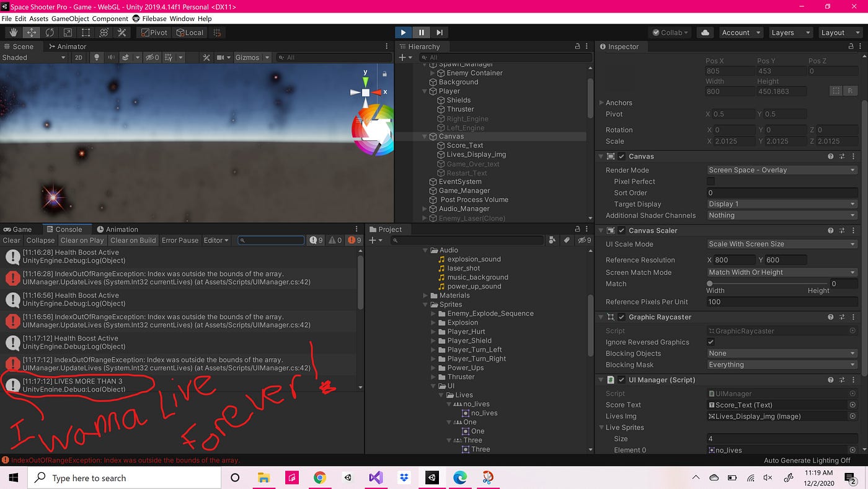This screenshot has height=489, width=868.
Task: Toggle Clear on Play in Console
Action: click(82, 240)
